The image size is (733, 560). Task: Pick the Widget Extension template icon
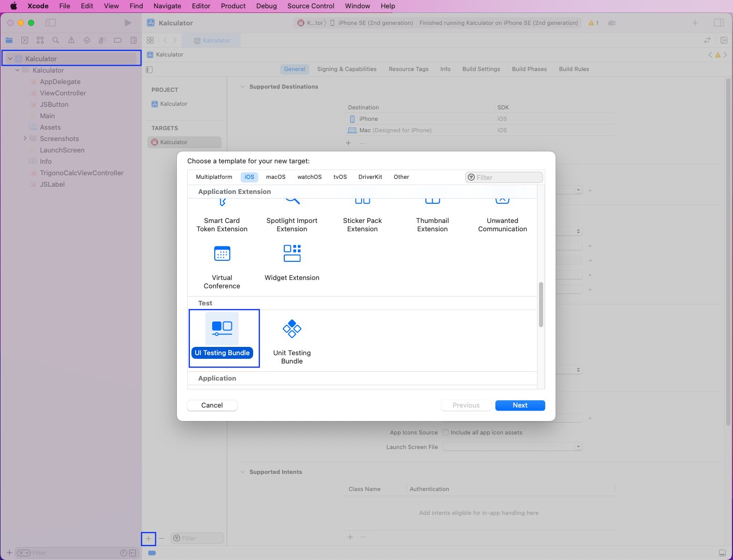(x=292, y=254)
